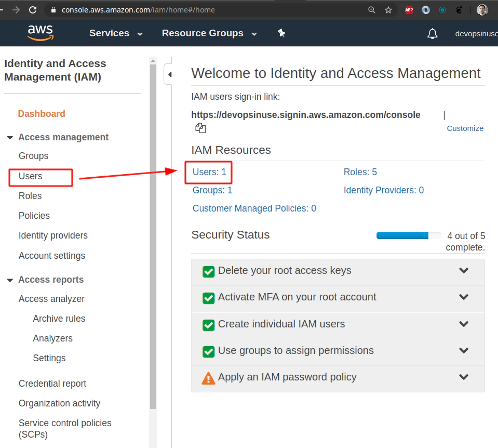The height and width of the screenshot is (448, 498).
Task: Expand Delete your root access keys
Action: (463, 271)
